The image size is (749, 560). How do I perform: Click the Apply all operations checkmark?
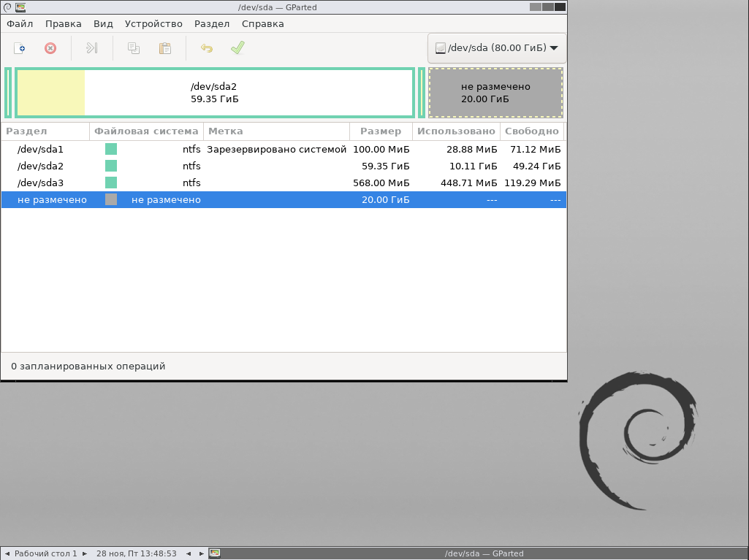(x=237, y=48)
